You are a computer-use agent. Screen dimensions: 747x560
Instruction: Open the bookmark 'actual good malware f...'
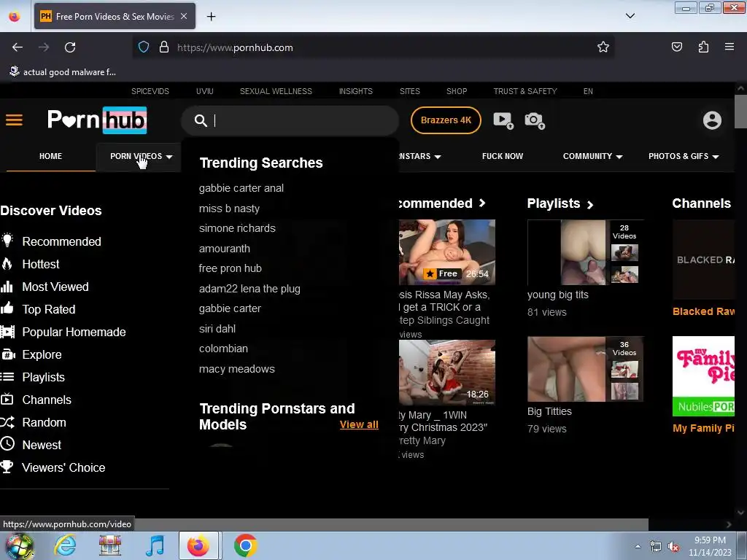click(63, 72)
